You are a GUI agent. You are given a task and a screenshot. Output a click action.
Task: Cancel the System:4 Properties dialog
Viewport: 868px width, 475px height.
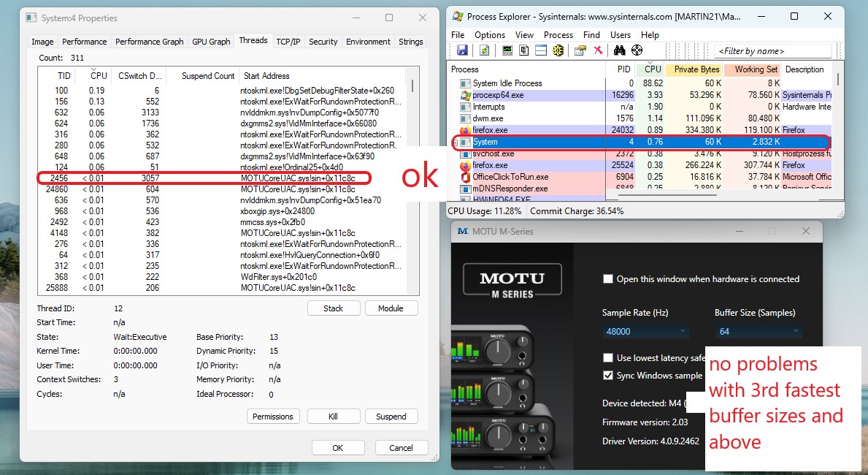point(401,448)
